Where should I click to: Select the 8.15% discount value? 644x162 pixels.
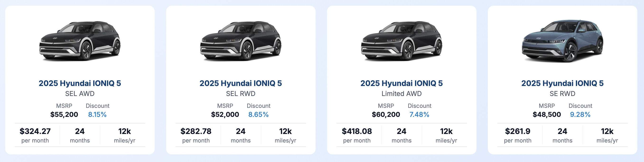tap(97, 114)
